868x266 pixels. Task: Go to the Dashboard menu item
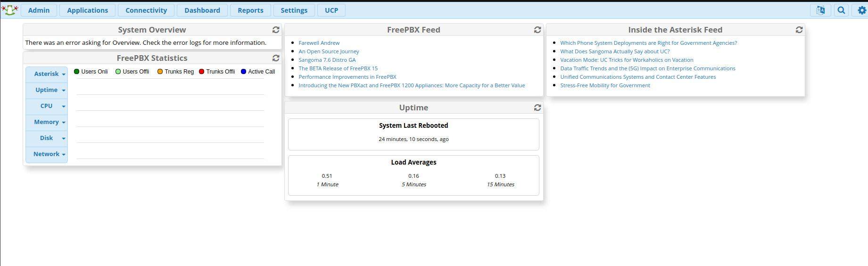coord(202,10)
